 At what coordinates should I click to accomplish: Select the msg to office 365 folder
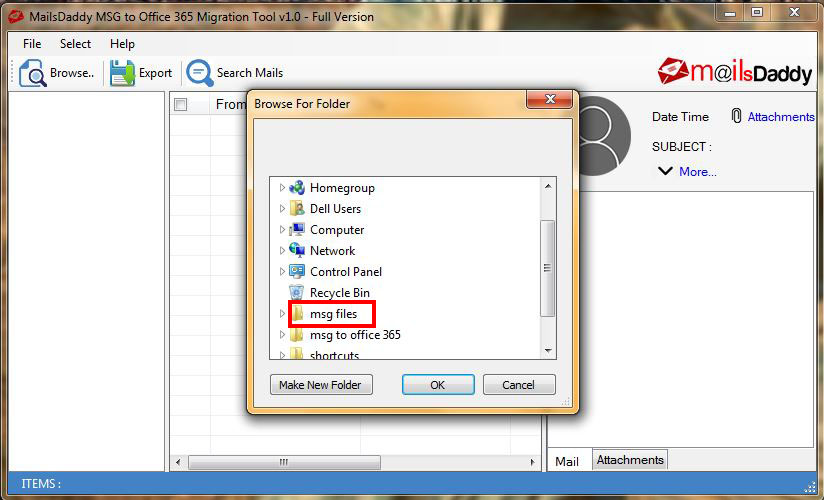[x=354, y=335]
